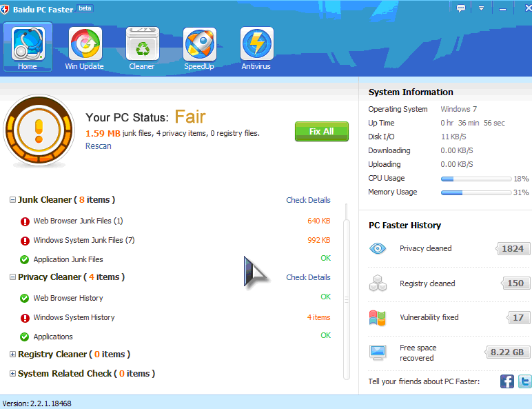Select the Applications row

(x=176, y=337)
